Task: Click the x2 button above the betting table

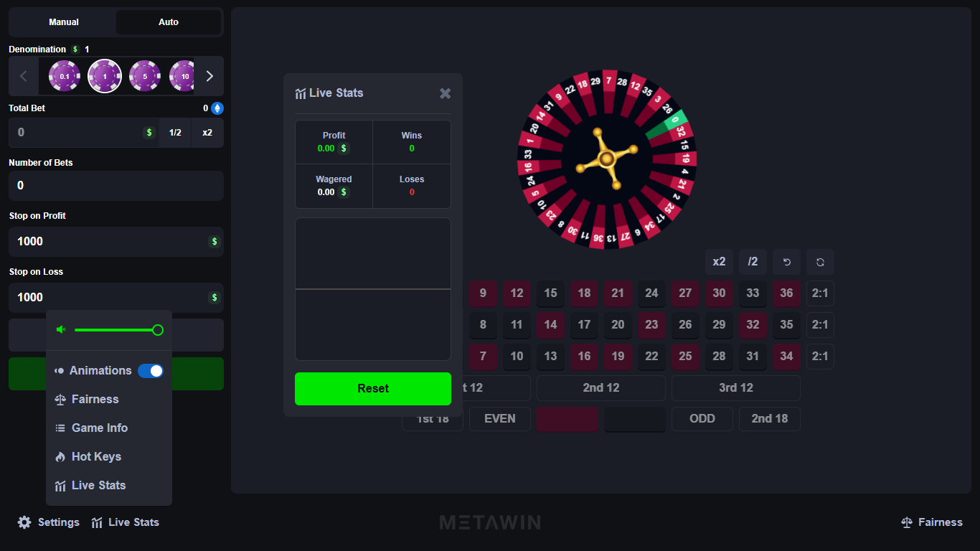Action: [719, 262]
